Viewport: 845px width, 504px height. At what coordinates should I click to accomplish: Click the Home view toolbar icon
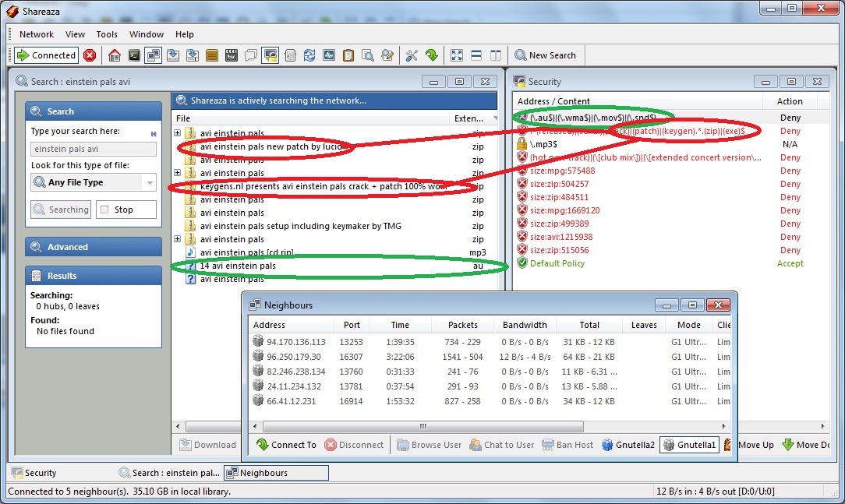tap(115, 55)
